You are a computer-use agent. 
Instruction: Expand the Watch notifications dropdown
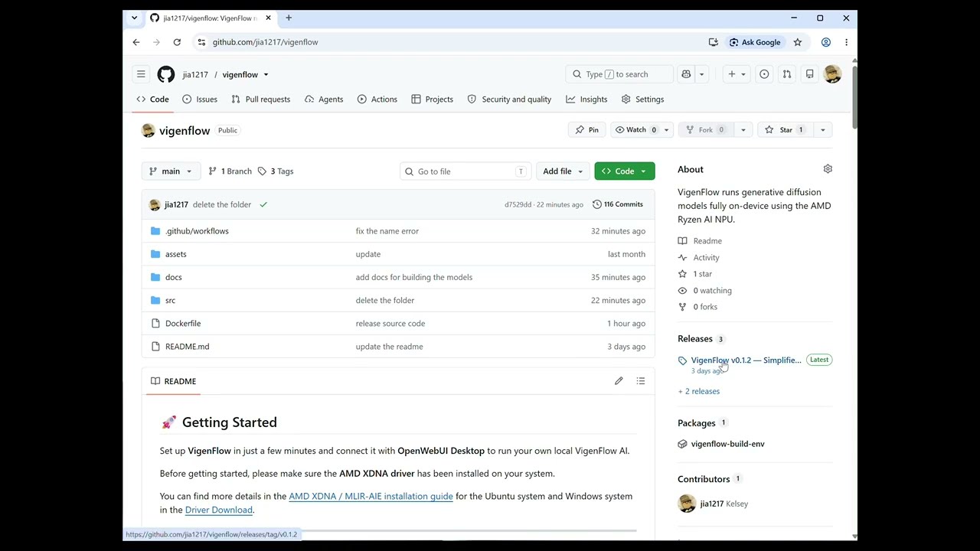point(666,130)
